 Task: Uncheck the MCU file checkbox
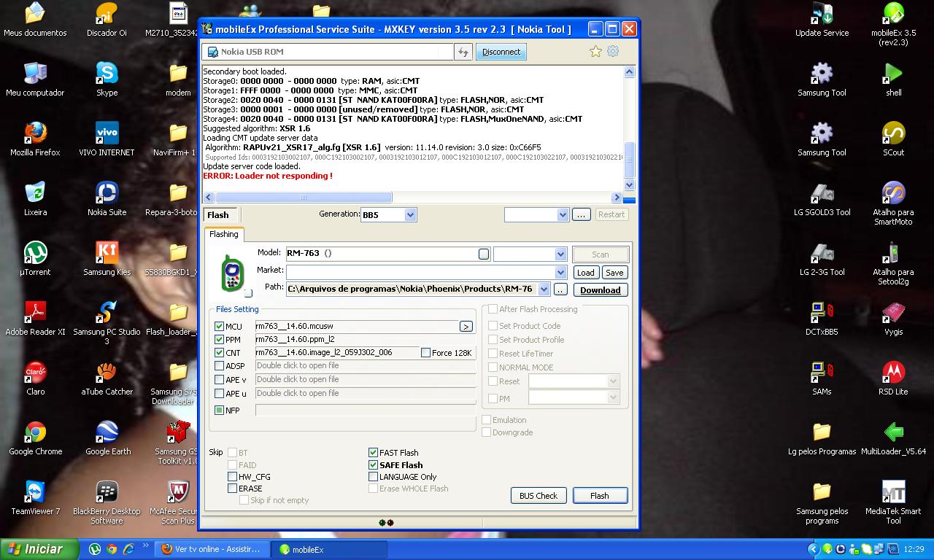pos(219,327)
